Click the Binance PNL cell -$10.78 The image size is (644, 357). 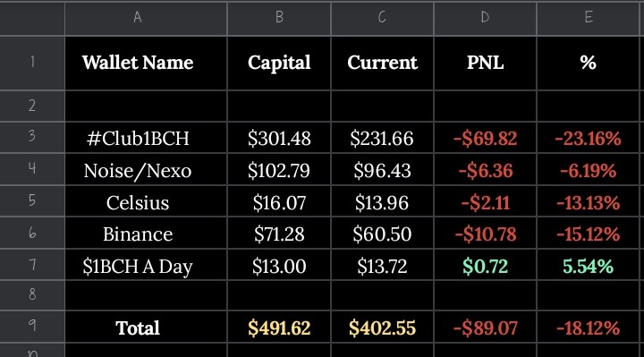coord(485,233)
